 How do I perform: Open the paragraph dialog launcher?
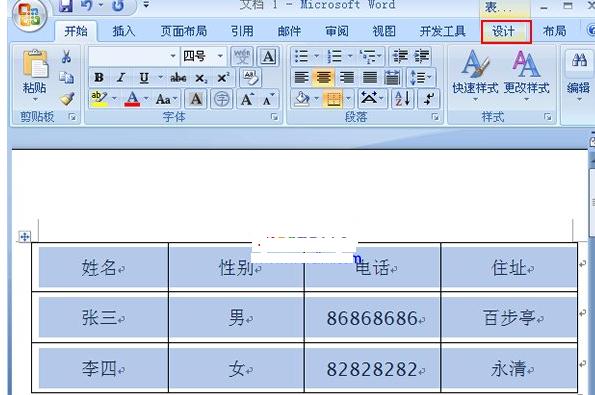point(435,117)
